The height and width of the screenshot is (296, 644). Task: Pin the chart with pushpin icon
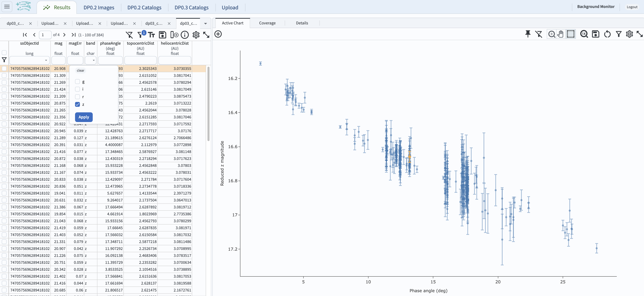(x=528, y=34)
